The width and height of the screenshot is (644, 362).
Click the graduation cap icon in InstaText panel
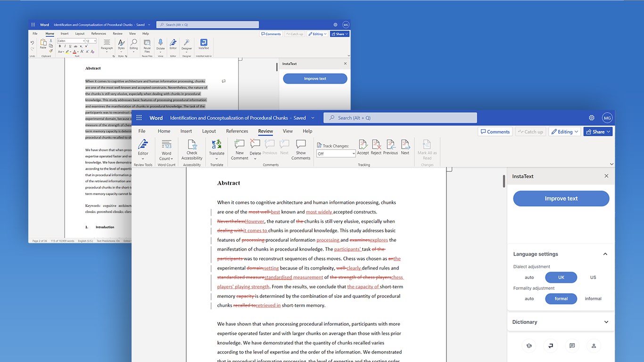[x=529, y=346]
